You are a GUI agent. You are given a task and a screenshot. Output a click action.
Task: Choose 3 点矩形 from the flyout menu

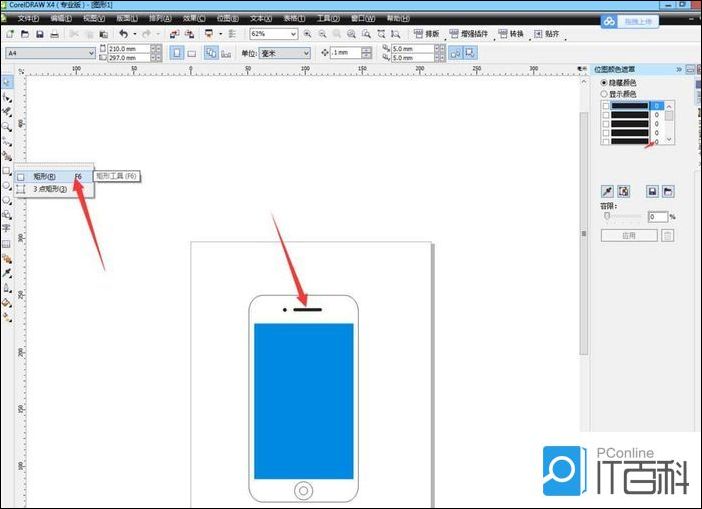point(49,188)
